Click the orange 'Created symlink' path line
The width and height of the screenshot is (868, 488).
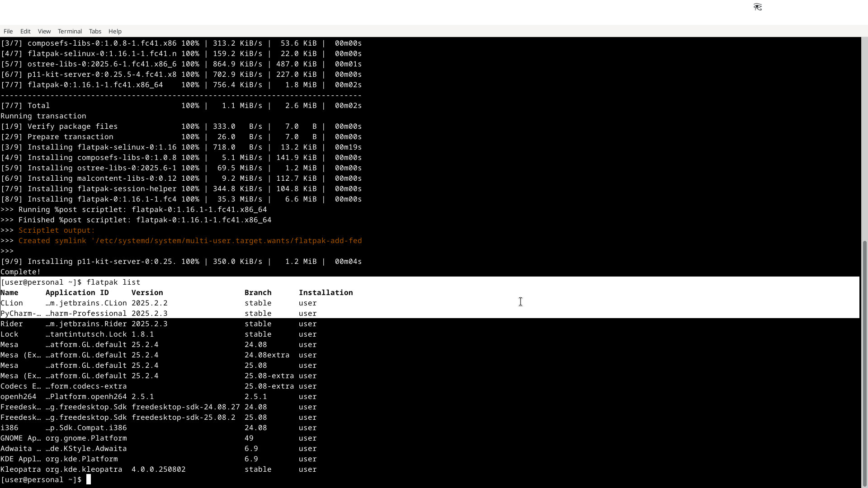[x=190, y=241]
